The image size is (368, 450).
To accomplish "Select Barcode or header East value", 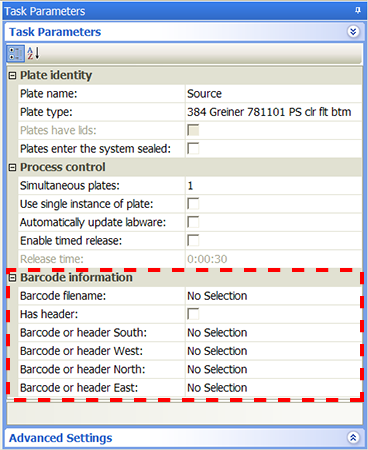I will pyautogui.click(x=273, y=388).
